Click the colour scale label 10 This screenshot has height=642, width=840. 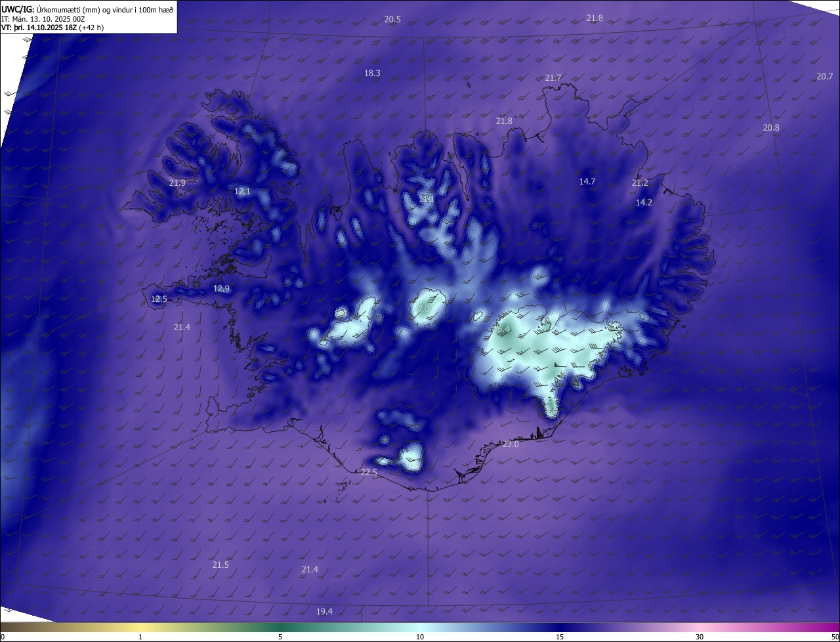point(420,637)
